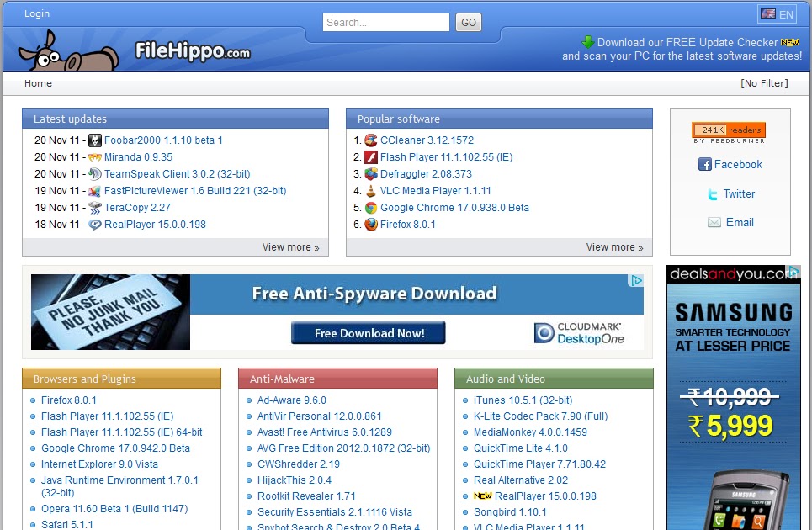Click the TeraCopy icon

click(95, 208)
